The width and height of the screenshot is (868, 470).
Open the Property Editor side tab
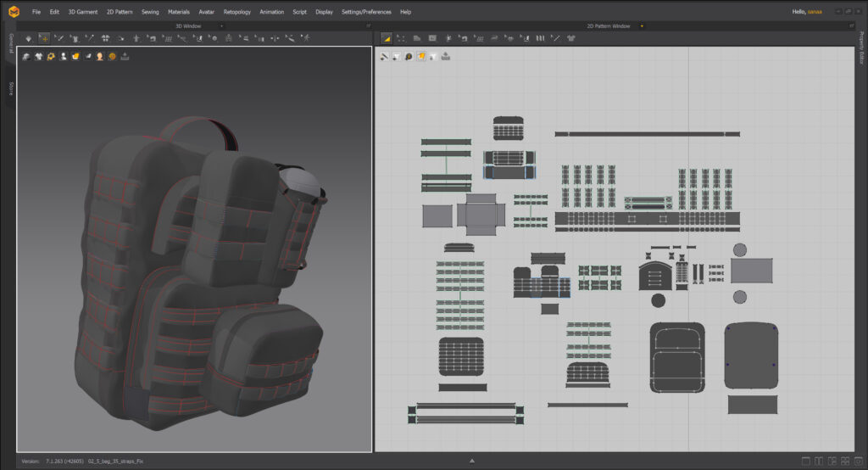pos(861,48)
